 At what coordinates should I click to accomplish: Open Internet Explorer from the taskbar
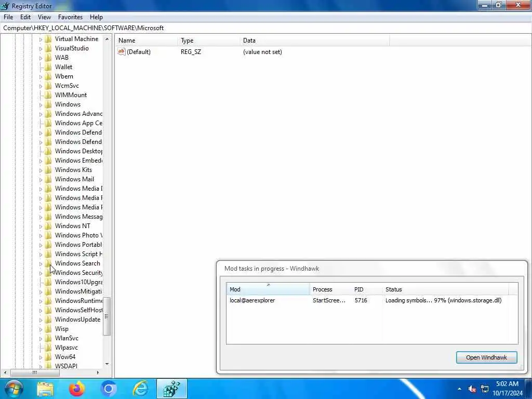click(140, 389)
